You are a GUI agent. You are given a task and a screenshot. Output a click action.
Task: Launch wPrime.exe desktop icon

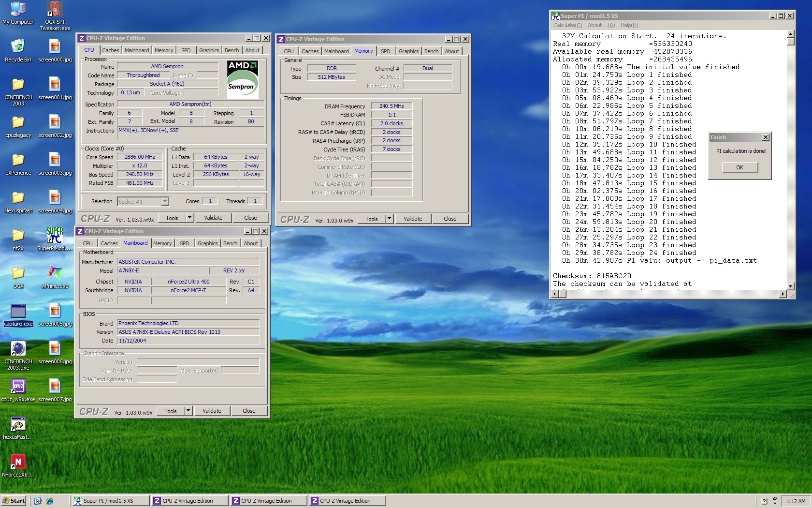(55, 277)
